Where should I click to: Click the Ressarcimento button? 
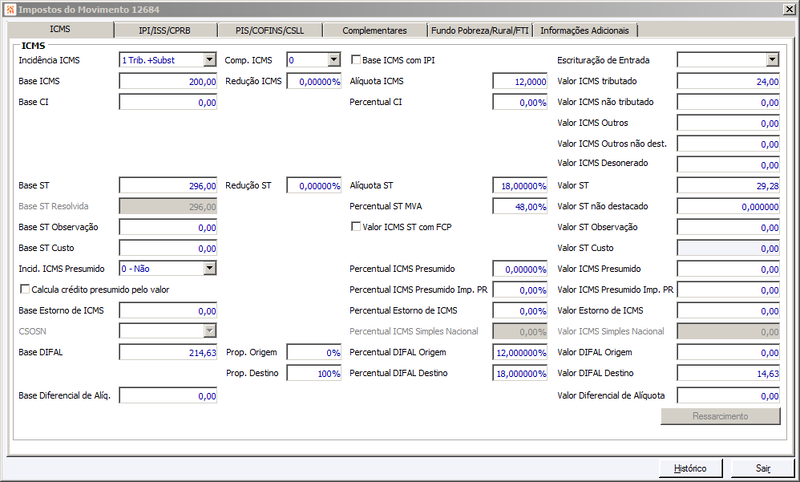[x=720, y=416]
